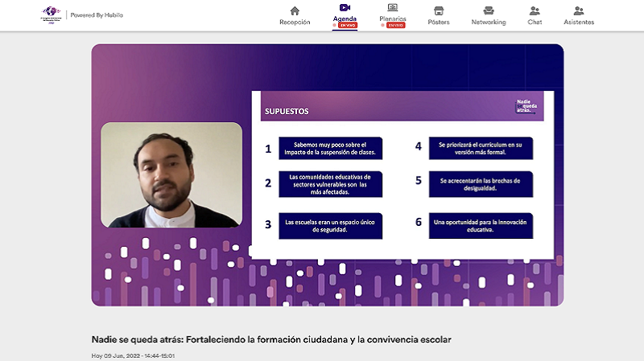The image size is (644, 361).
Task: Click the speaker webcam video
Action: 171,174
